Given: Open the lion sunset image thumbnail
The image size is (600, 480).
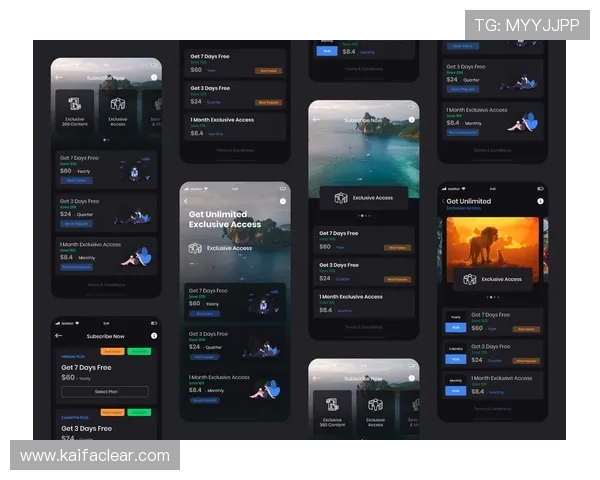Looking at the screenshot, I should coord(492,249).
